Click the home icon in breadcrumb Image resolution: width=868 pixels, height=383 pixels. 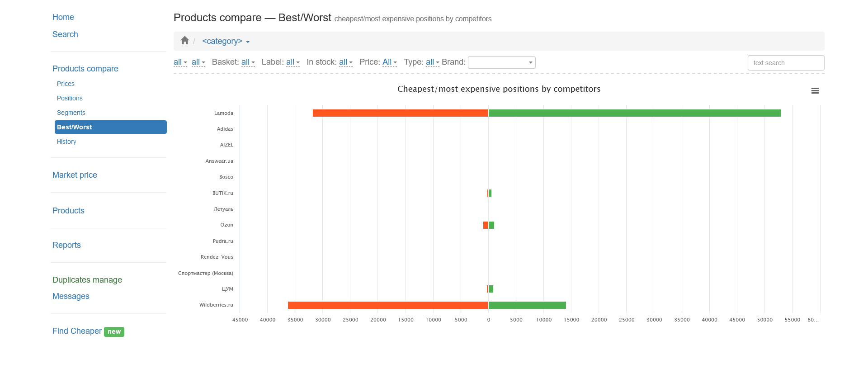click(x=184, y=41)
